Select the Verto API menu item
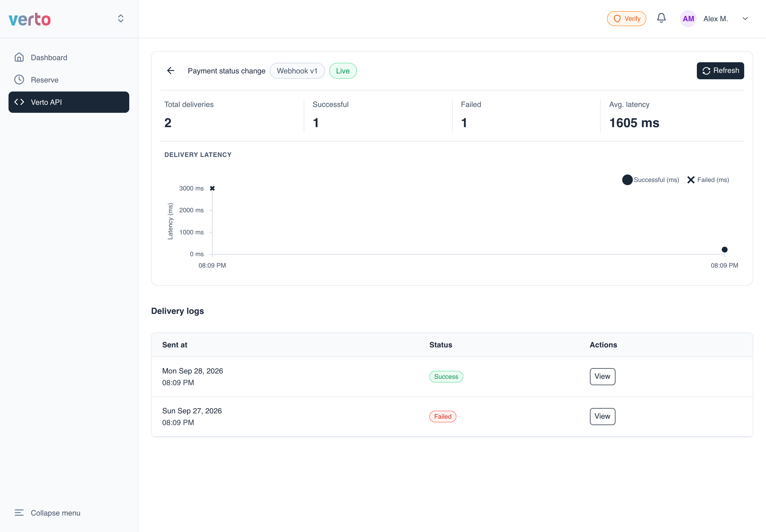766x532 pixels. click(69, 102)
